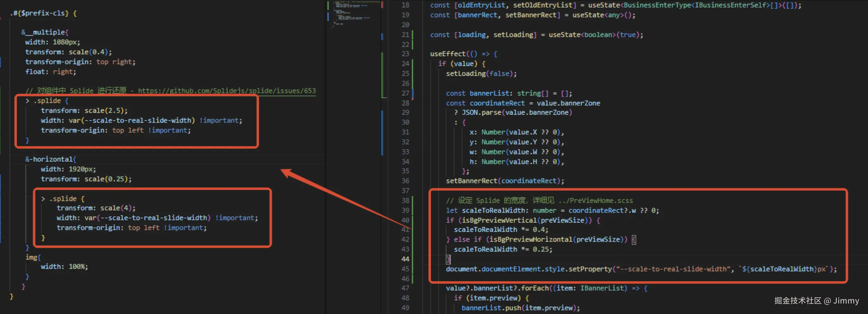The height and width of the screenshot is (314, 868).
Task: Collapse the second .splide block fold arrow
Action: (43, 198)
